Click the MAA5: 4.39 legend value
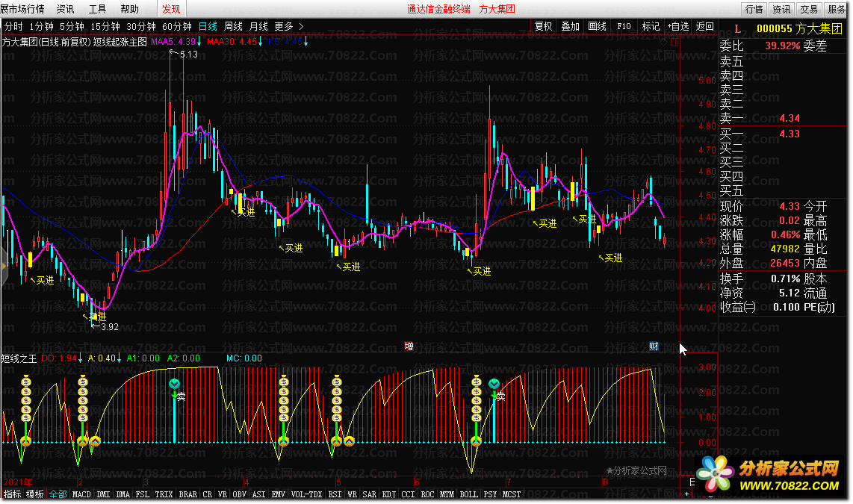The width and height of the screenshot is (853, 504). (173, 41)
